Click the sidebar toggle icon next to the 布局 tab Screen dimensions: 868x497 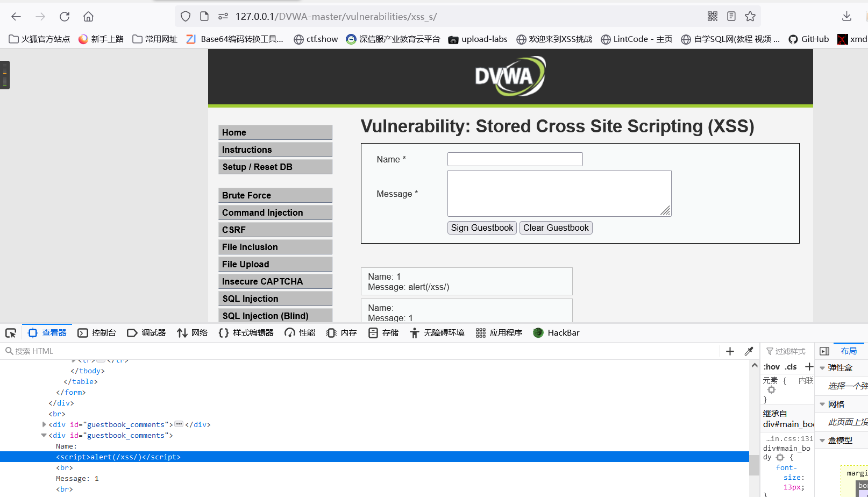pos(824,351)
